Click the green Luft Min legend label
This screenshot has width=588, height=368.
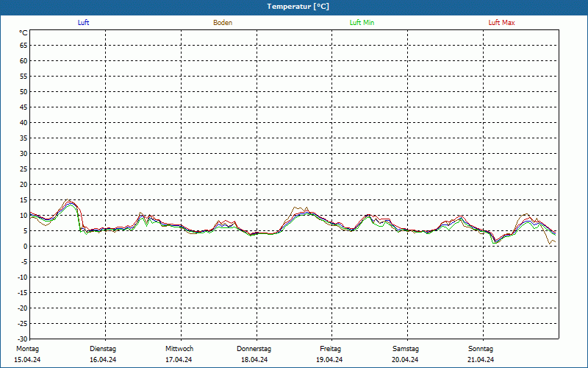click(362, 23)
